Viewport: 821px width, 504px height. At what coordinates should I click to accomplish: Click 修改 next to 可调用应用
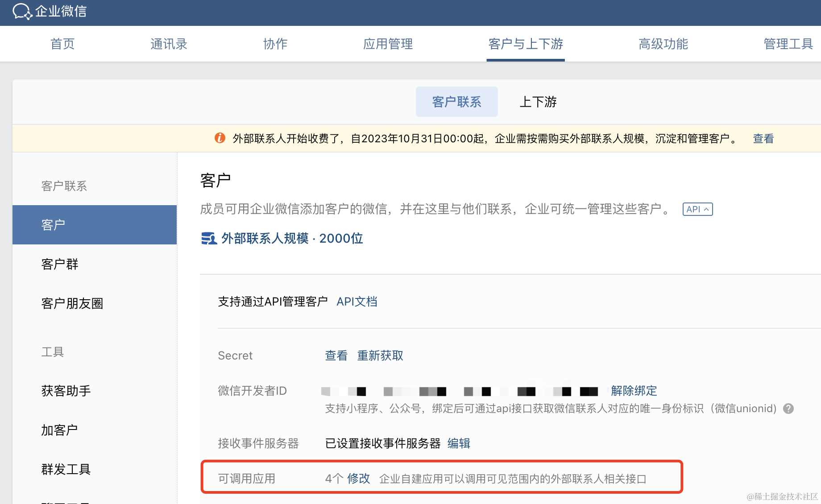click(x=359, y=479)
